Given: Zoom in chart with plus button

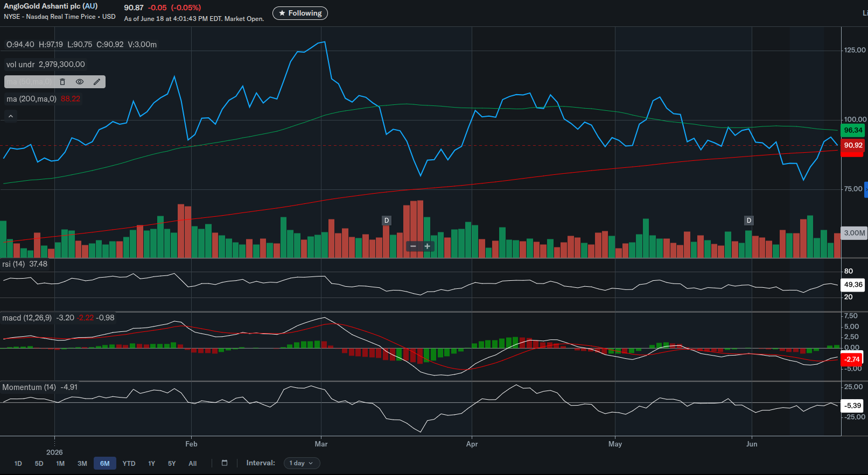Looking at the screenshot, I should click(428, 246).
